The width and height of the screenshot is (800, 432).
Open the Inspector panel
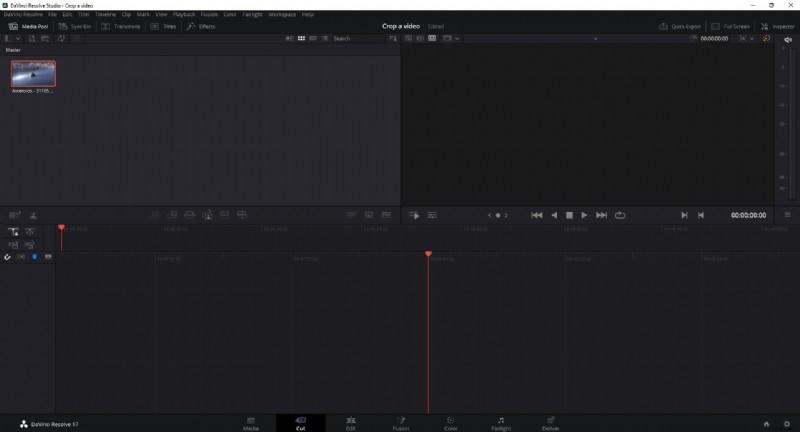point(778,26)
